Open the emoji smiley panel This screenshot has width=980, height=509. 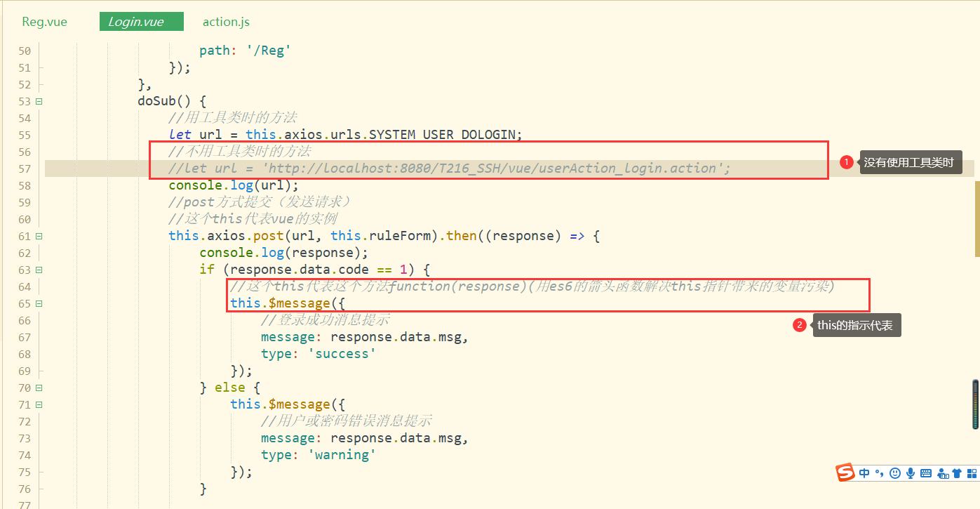pos(894,473)
